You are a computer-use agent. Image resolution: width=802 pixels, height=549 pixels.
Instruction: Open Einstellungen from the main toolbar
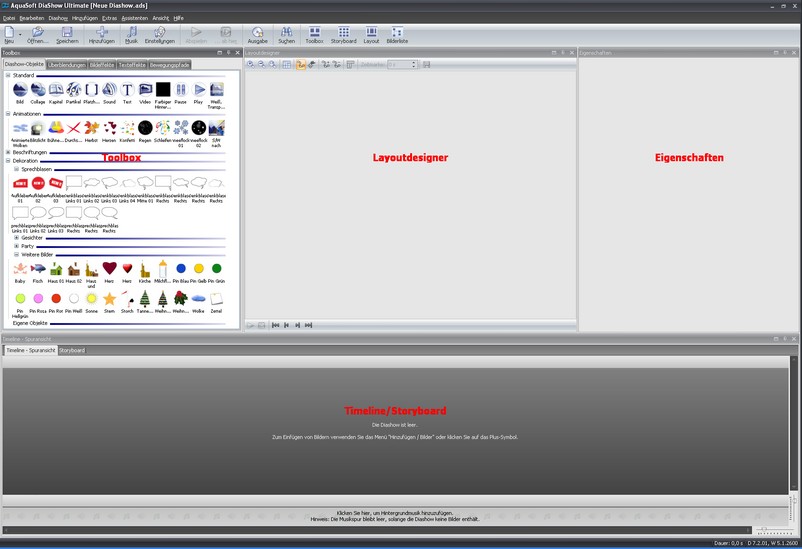click(x=159, y=35)
